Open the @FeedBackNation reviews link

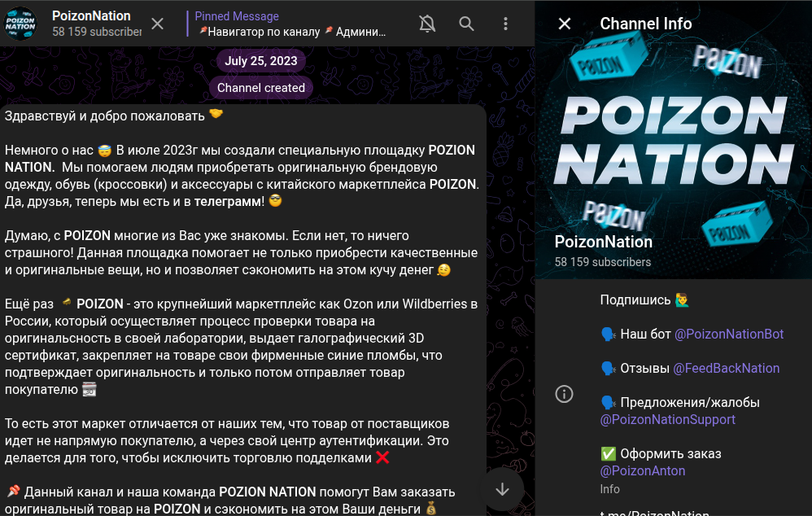click(726, 368)
